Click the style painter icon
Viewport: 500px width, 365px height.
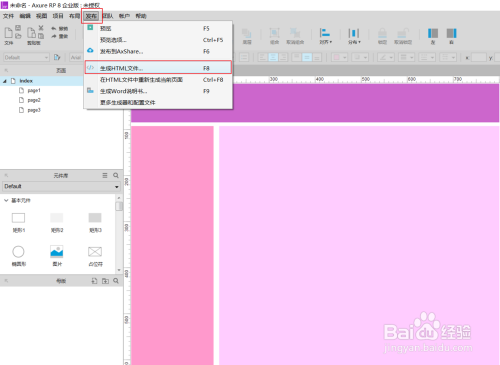click(x=57, y=57)
